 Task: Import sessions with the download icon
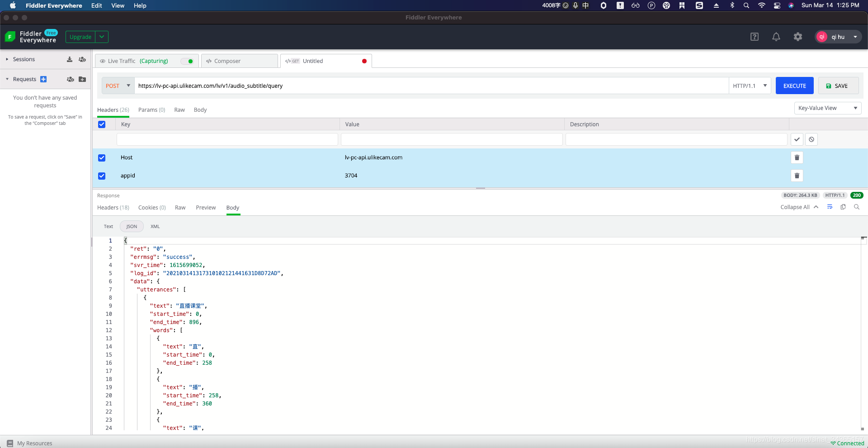click(70, 59)
